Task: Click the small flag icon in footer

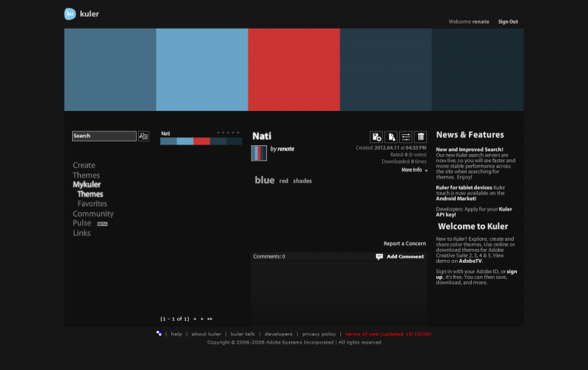Action: pos(159,333)
